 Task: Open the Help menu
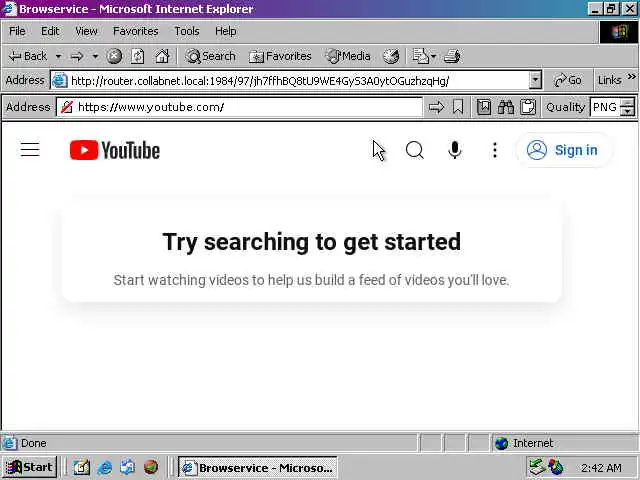pos(226,31)
